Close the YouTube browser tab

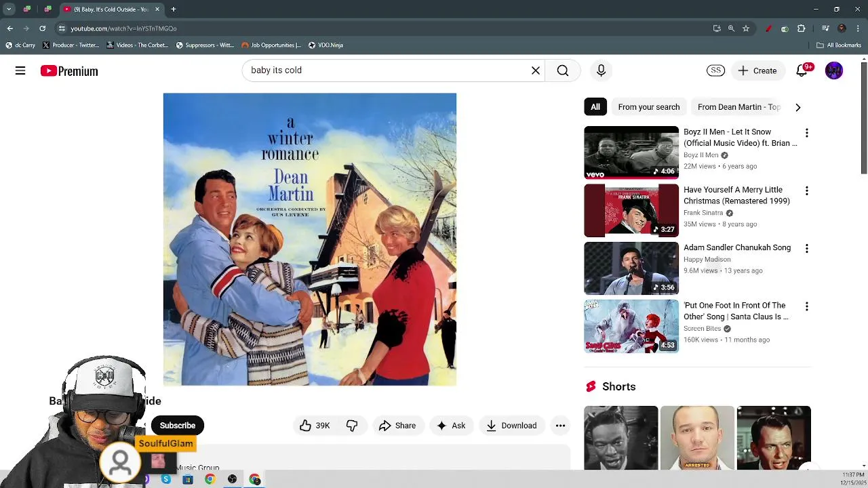tap(157, 9)
